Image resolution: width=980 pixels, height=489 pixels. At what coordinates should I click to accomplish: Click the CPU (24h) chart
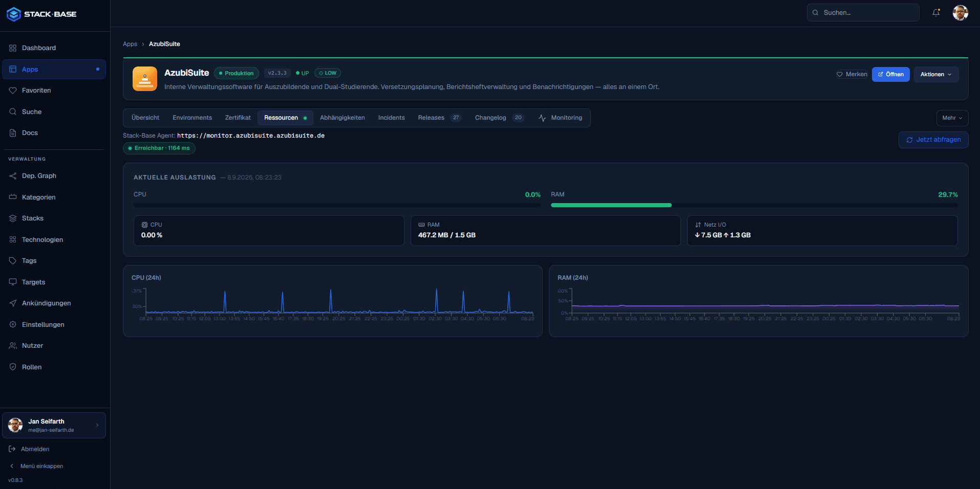tap(333, 301)
